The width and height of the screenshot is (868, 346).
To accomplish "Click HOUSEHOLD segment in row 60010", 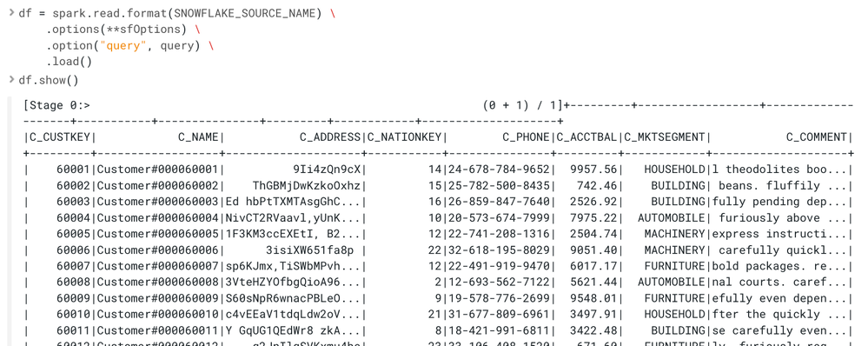I will pos(675,315).
